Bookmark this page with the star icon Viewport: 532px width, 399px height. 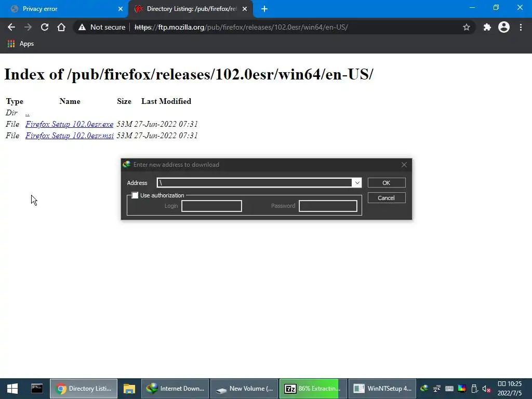tap(467, 27)
